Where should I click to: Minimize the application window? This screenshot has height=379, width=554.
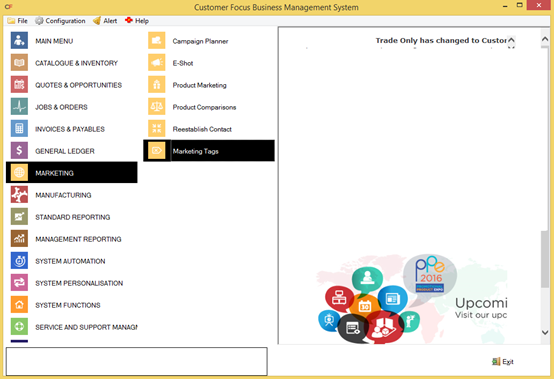(505, 6)
